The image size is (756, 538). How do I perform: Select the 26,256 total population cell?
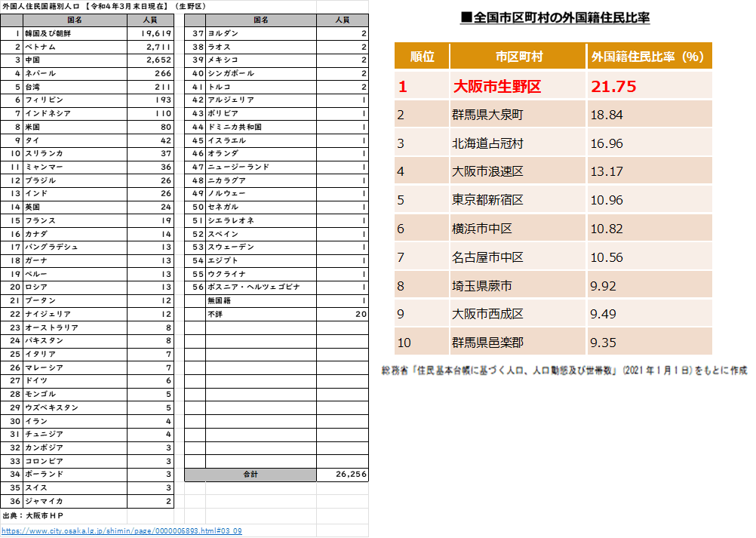(343, 475)
